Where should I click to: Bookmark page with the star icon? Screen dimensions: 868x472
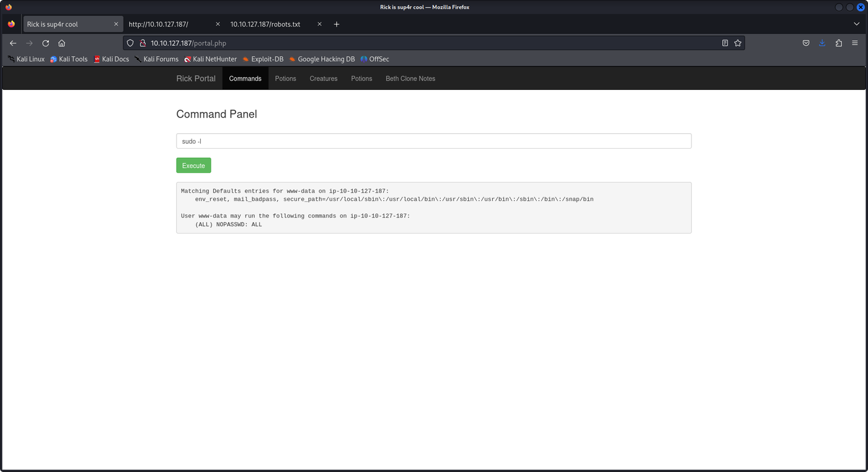(738, 43)
